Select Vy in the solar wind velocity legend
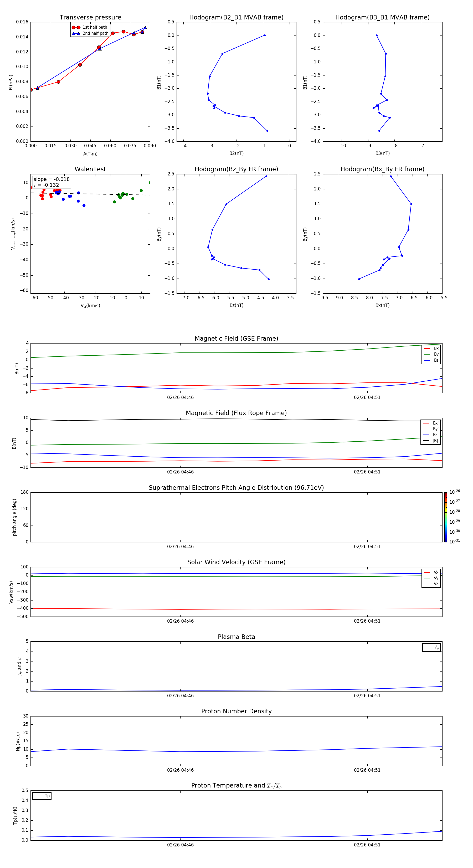473x868 pixels. (431, 578)
